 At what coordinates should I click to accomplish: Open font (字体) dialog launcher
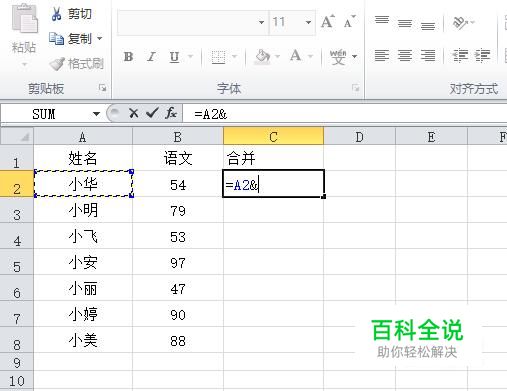(x=356, y=88)
